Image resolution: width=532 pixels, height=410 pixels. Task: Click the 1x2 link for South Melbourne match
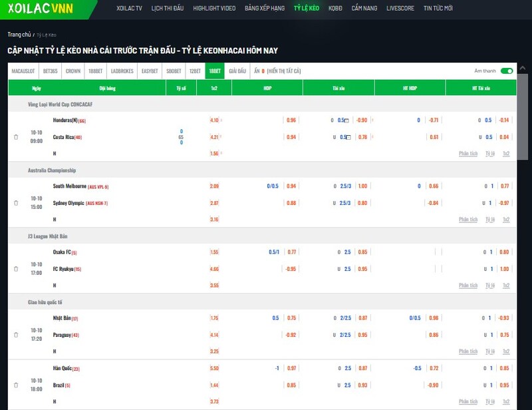(x=506, y=219)
